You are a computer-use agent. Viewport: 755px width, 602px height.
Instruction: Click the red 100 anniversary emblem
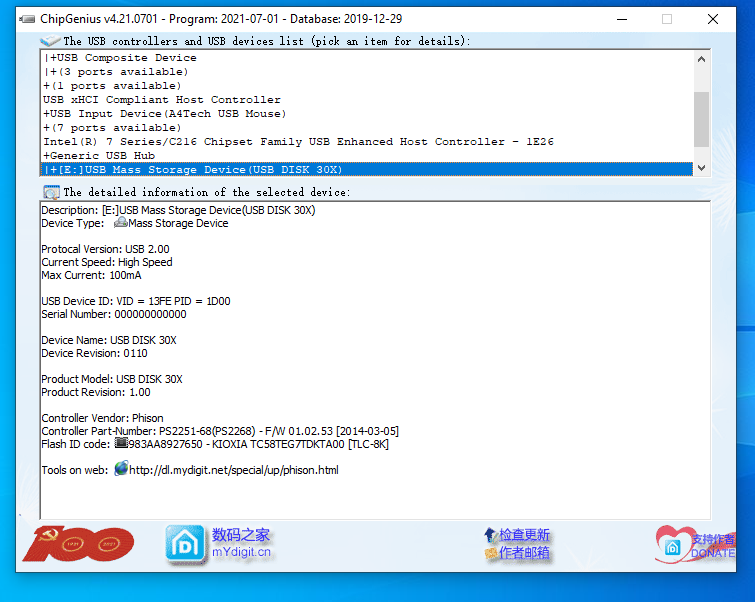pos(78,544)
